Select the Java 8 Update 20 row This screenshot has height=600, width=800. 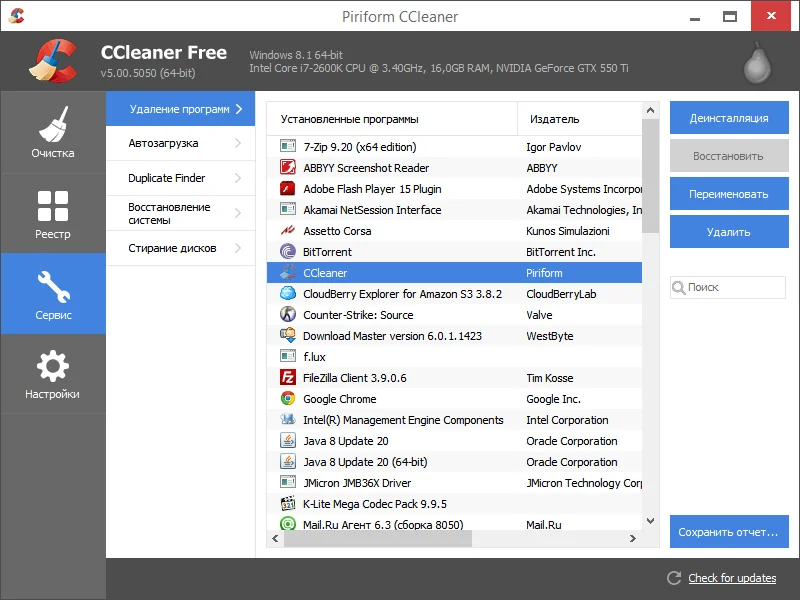pyautogui.click(x=454, y=441)
